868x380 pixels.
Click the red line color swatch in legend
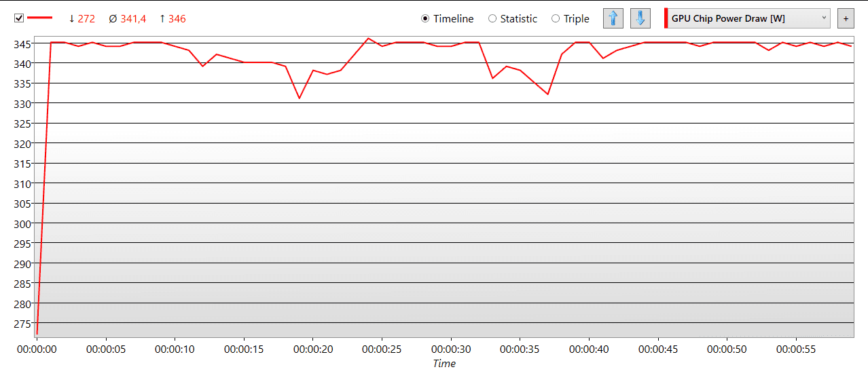click(x=39, y=18)
